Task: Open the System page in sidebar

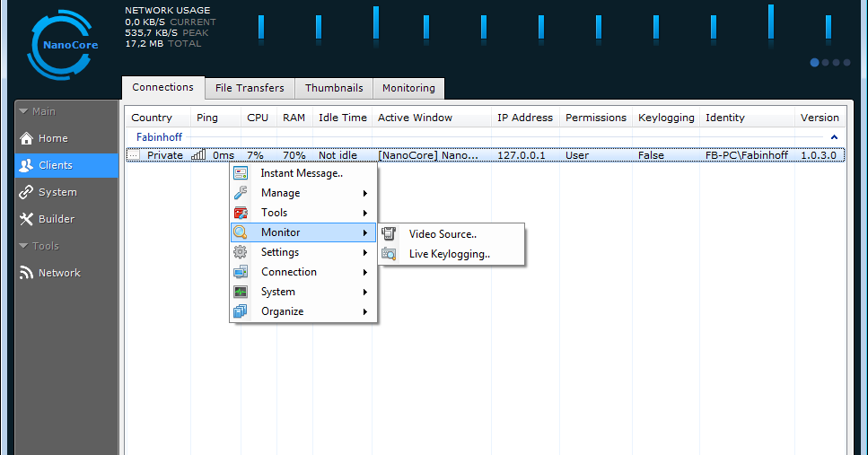Action: click(66, 192)
